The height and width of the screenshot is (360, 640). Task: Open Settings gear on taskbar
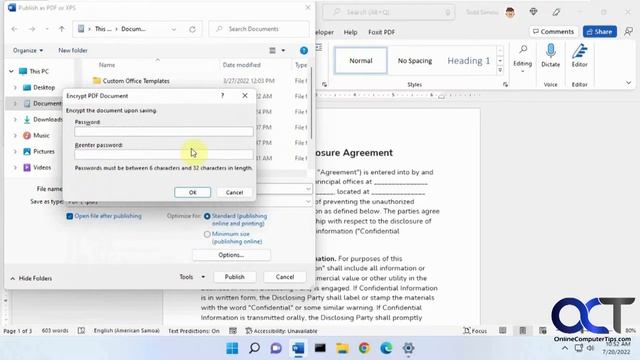409,348
